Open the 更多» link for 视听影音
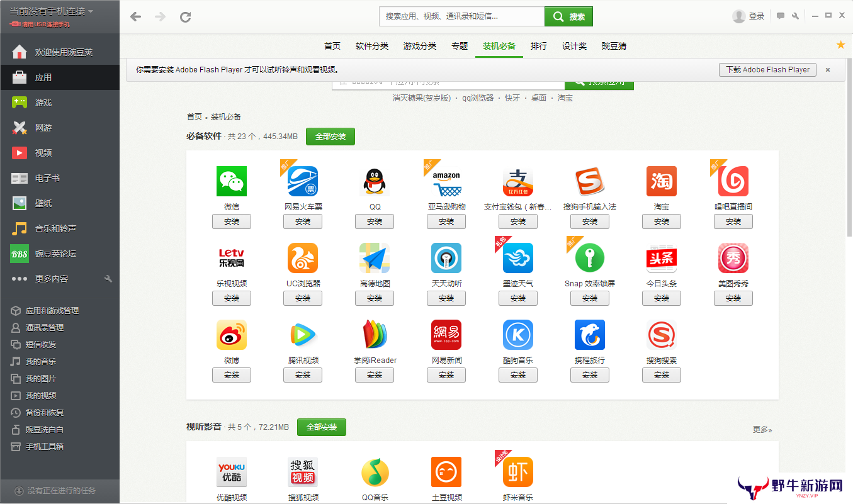This screenshot has height=504, width=853. pyautogui.click(x=762, y=430)
